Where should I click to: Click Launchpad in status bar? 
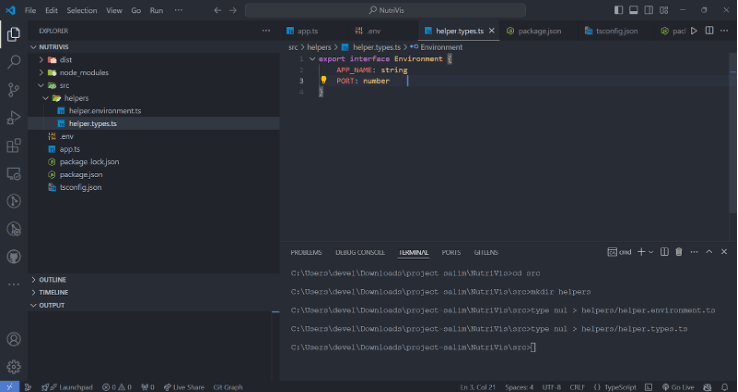[67, 387]
